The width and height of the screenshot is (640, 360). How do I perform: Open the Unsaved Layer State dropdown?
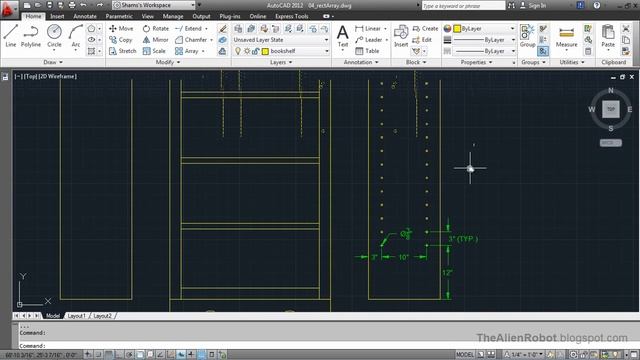point(281,40)
